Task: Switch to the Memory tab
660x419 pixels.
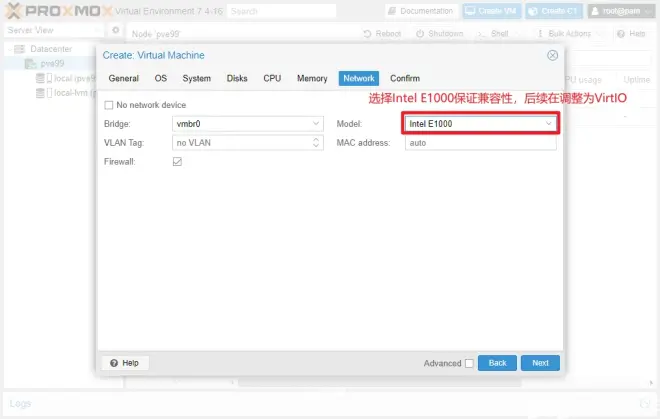Action: coord(312,78)
